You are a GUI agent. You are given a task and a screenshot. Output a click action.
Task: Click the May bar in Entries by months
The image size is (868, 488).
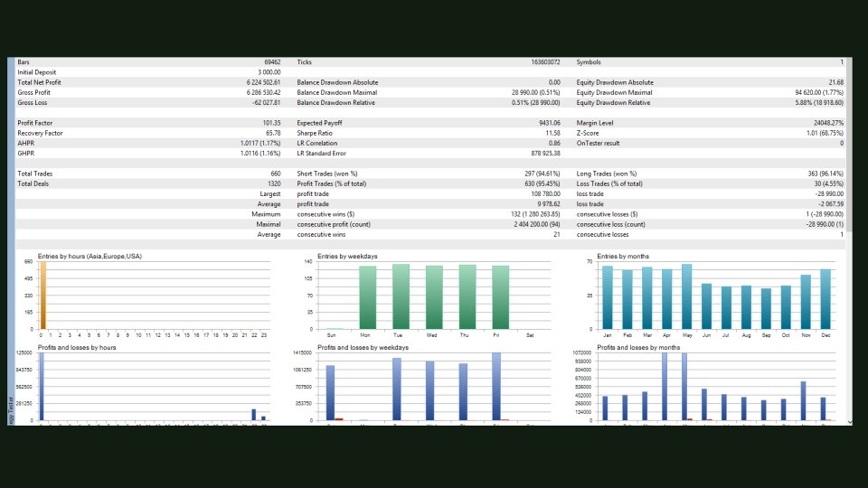click(x=686, y=296)
